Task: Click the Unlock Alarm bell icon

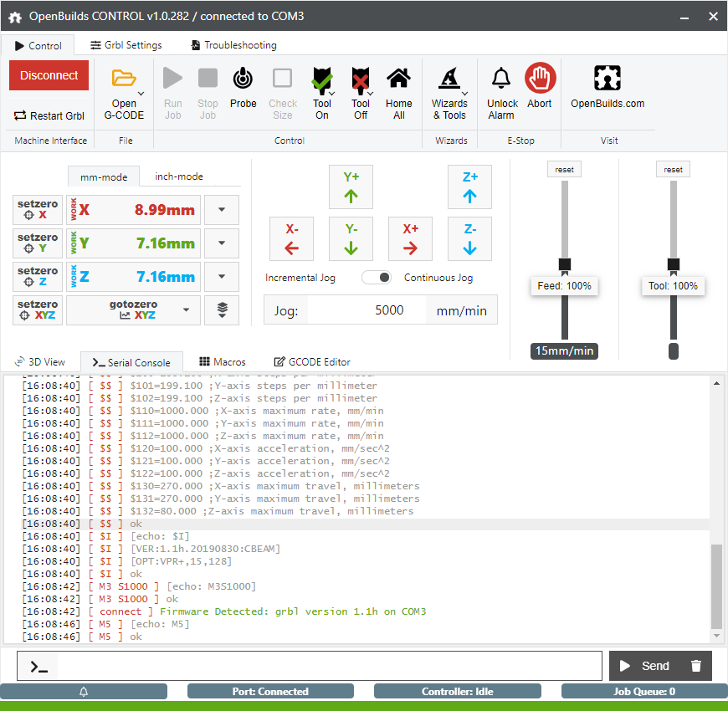Action: 501,79
